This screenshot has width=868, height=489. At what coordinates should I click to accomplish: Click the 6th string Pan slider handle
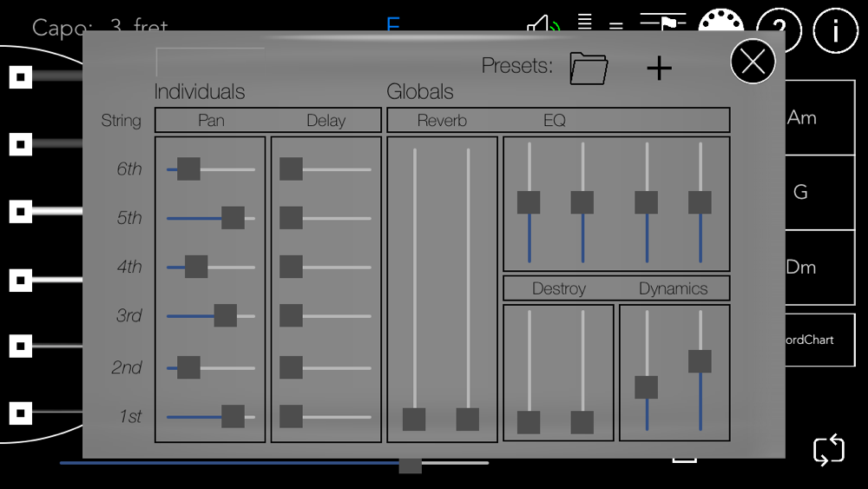pyautogui.click(x=188, y=169)
